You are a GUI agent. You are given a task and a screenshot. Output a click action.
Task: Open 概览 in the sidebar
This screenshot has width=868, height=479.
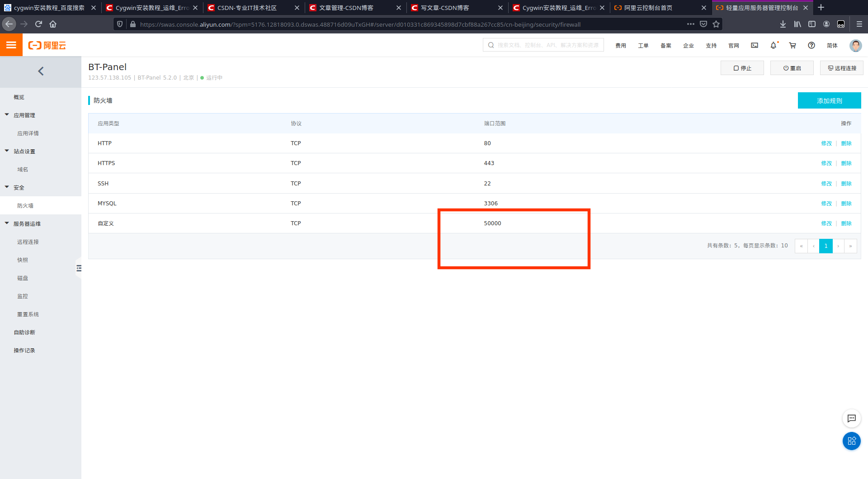pyautogui.click(x=19, y=97)
